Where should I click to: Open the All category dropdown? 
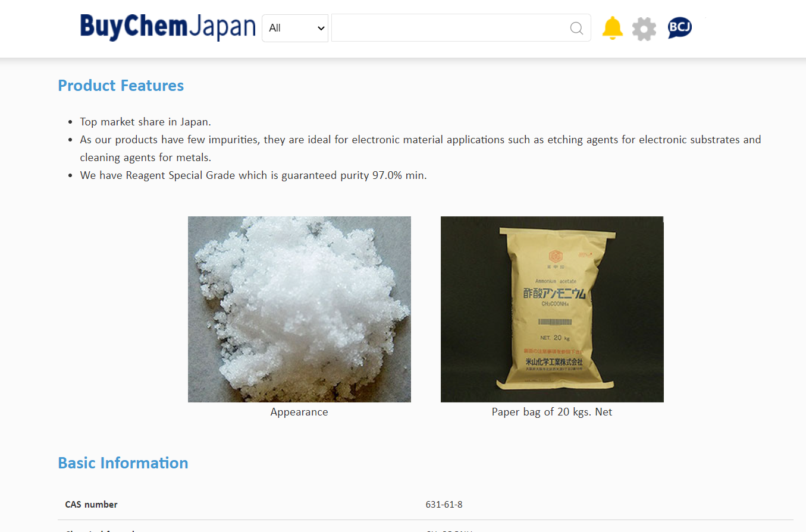point(295,28)
